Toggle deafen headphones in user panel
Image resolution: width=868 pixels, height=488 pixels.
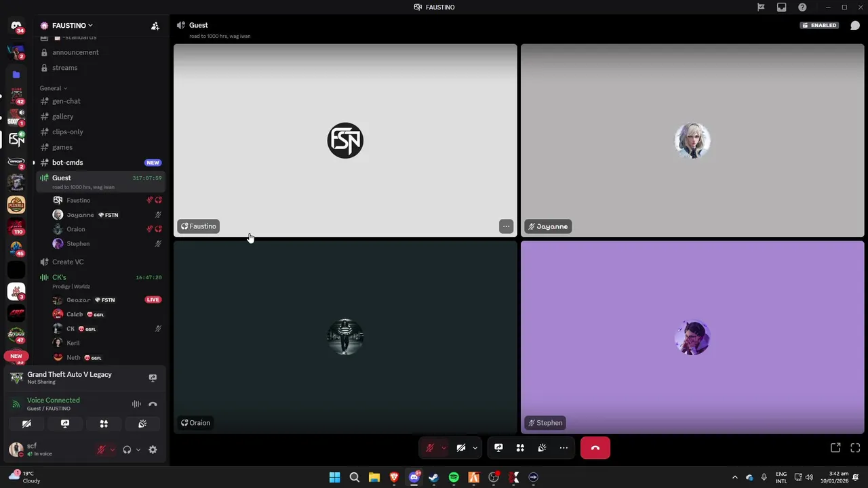[x=127, y=449]
